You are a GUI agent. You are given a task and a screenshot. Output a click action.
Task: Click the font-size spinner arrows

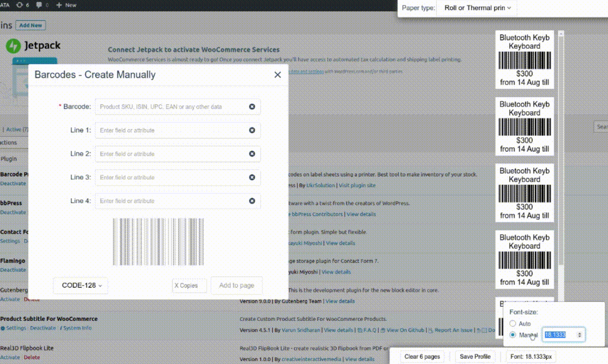click(x=580, y=335)
